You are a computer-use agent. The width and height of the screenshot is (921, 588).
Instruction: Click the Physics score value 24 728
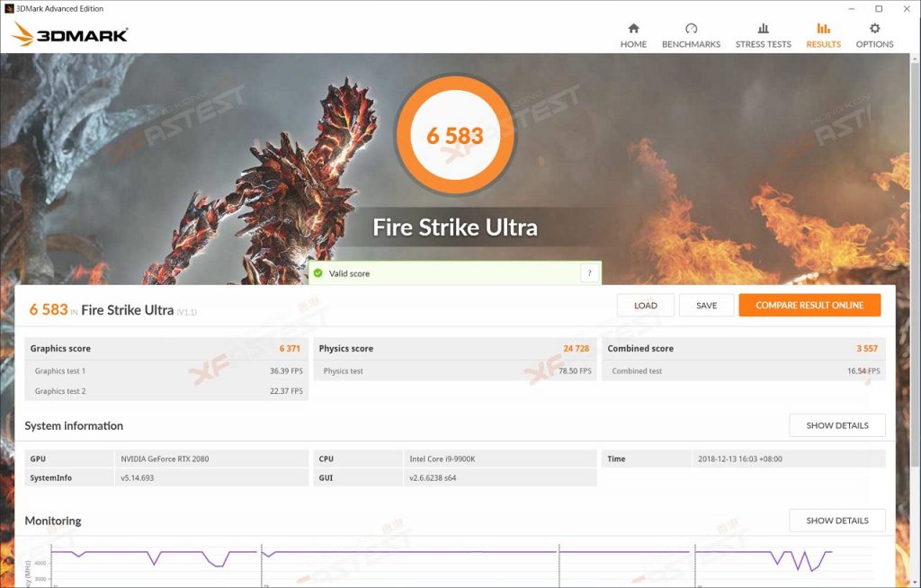coord(577,348)
